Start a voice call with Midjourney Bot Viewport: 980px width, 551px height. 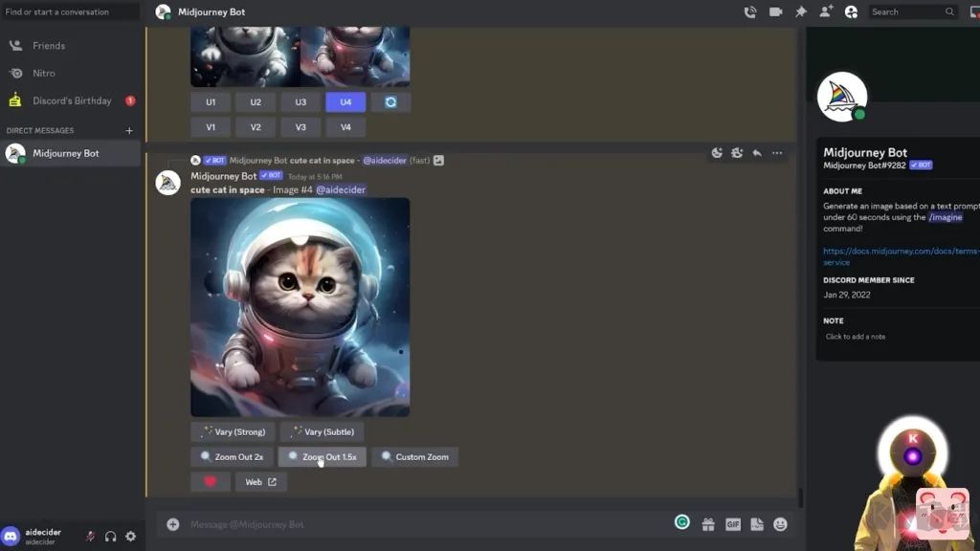(750, 12)
